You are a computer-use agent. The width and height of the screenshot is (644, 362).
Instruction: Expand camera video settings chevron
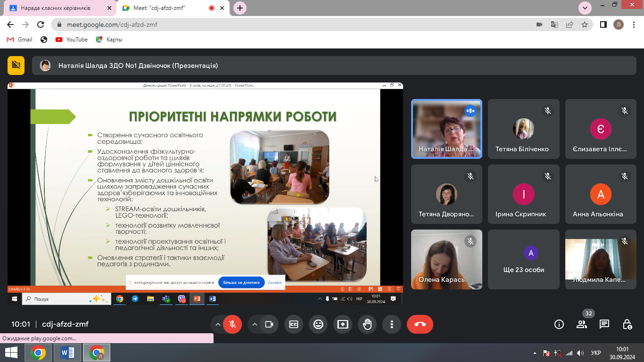coord(255,324)
